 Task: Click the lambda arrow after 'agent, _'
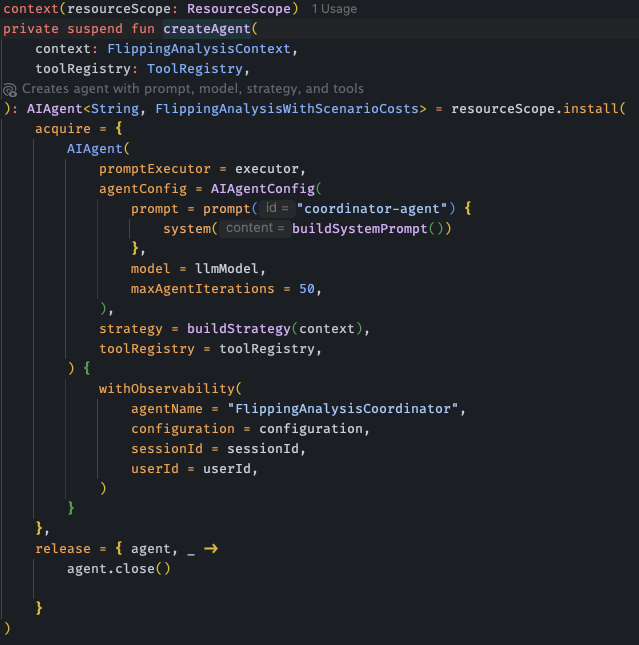click(x=211, y=549)
